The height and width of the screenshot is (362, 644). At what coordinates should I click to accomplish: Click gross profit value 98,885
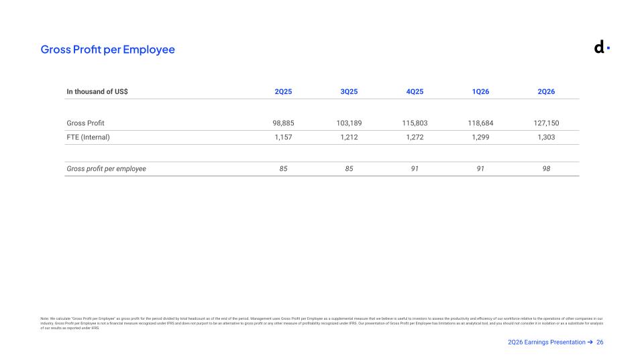pyautogui.click(x=283, y=123)
